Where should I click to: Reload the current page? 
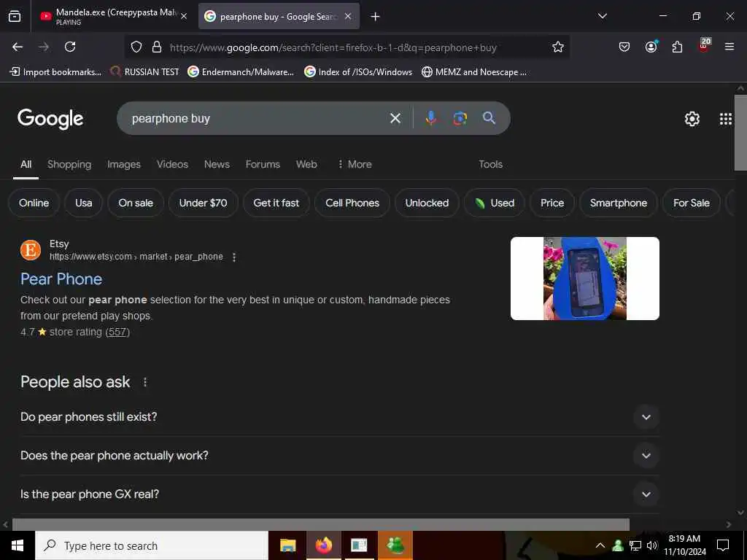pos(70,47)
